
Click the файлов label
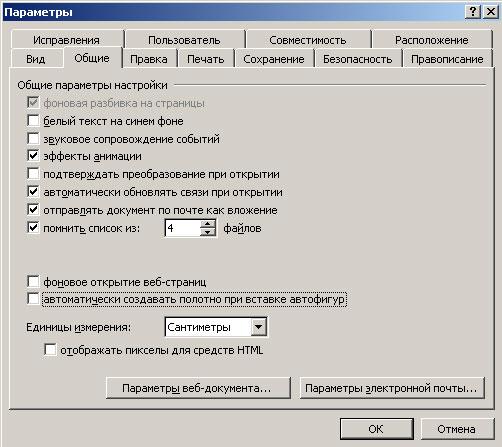point(242,228)
